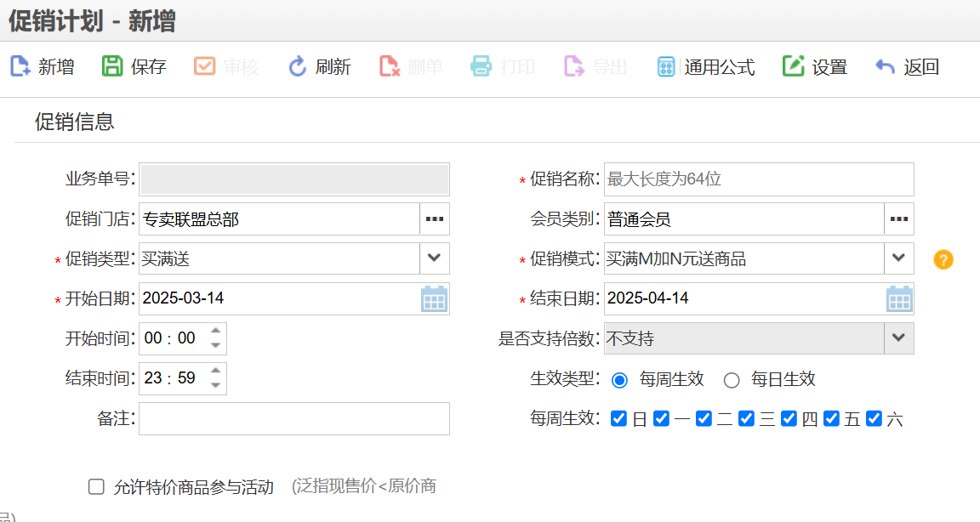Expand the 是否支持倍数 dropdown
980x522 pixels.
[x=899, y=338]
